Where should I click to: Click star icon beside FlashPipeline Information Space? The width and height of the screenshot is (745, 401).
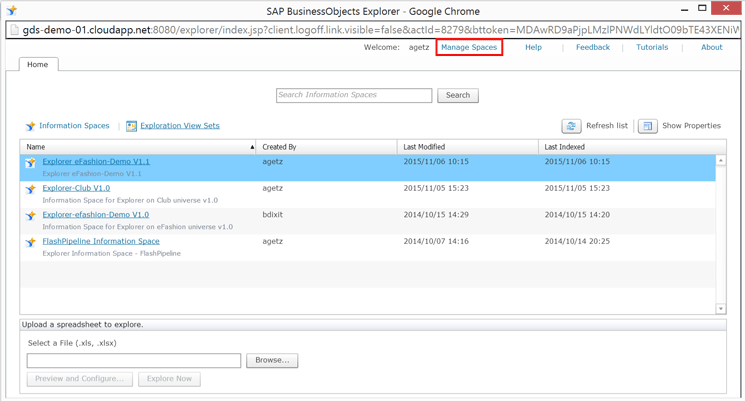tap(31, 242)
